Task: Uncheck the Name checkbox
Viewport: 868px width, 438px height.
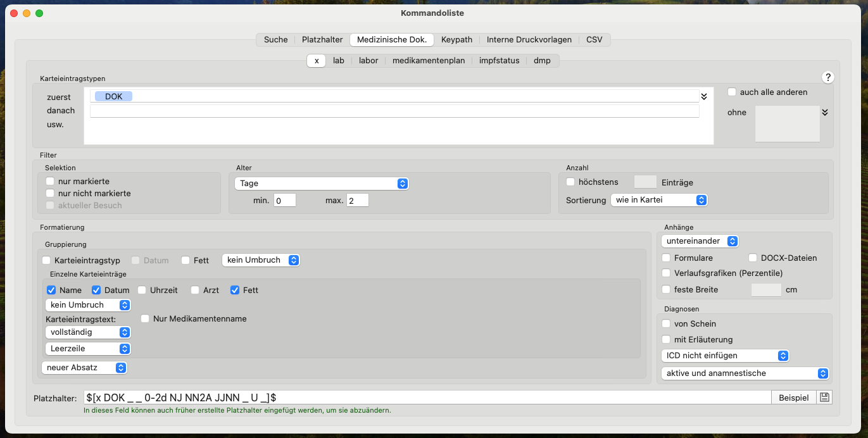Action: (51, 290)
